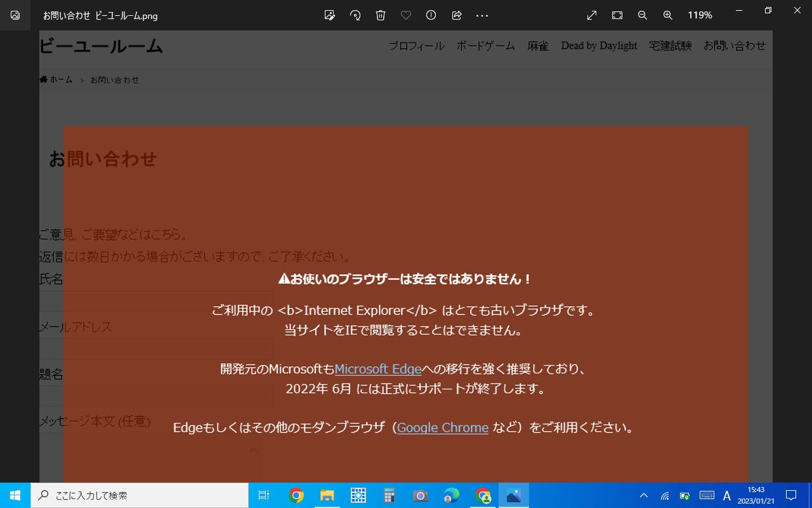Zoom out of the image
The height and width of the screenshot is (508, 812).
(x=643, y=15)
